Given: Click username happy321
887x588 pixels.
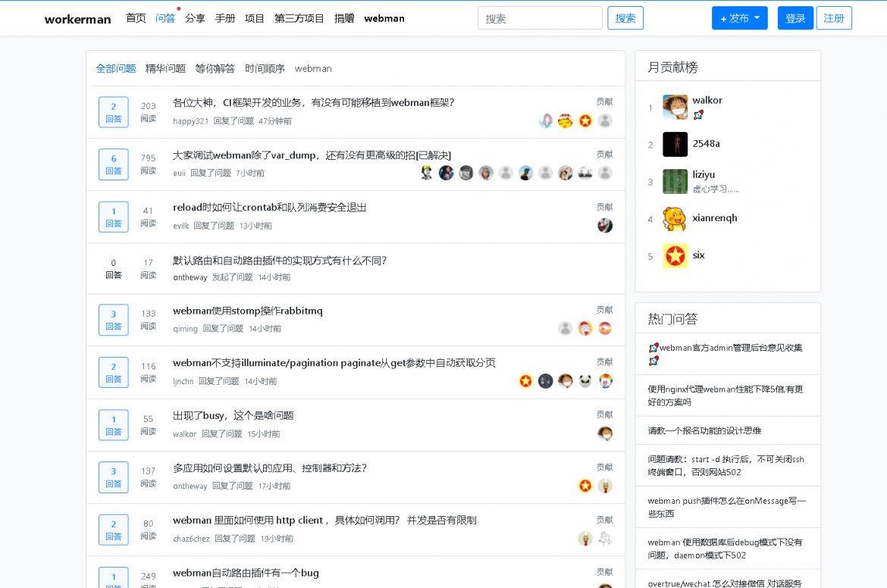Looking at the screenshot, I should click(x=190, y=121).
